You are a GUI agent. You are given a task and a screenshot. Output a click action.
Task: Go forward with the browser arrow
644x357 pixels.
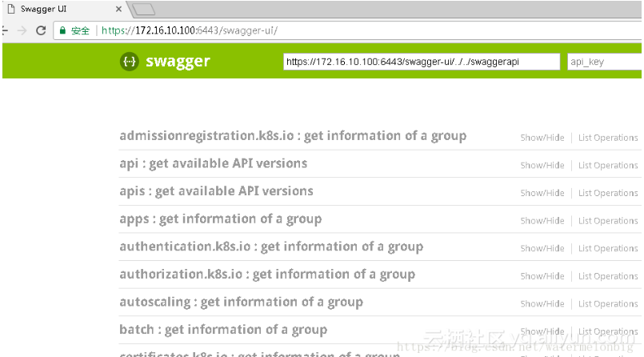coord(22,30)
